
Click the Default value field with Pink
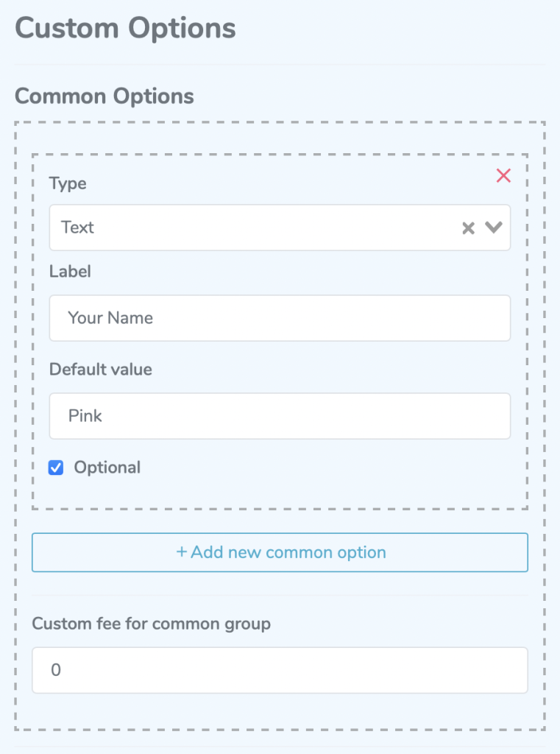[280, 416]
